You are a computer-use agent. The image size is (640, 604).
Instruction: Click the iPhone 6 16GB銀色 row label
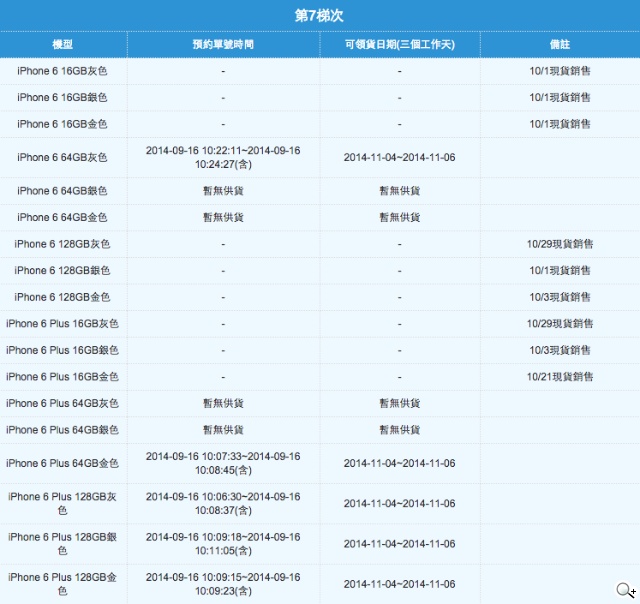pyautogui.click(x=62, y=98)
